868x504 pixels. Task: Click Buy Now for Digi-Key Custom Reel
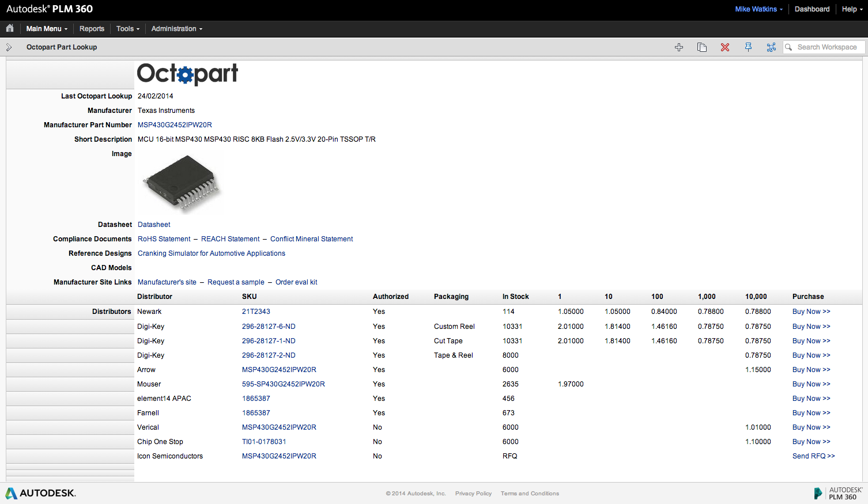click(x=812, y=327)
